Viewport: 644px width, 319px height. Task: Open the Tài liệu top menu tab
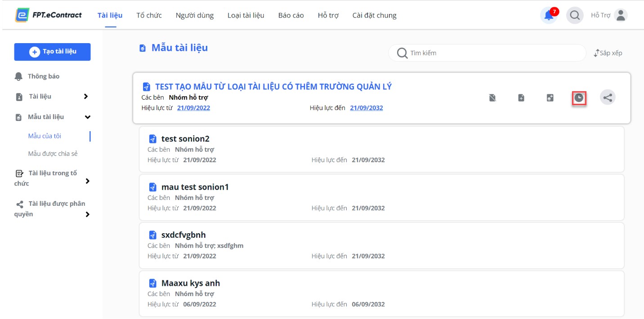[x=110, y=15]
